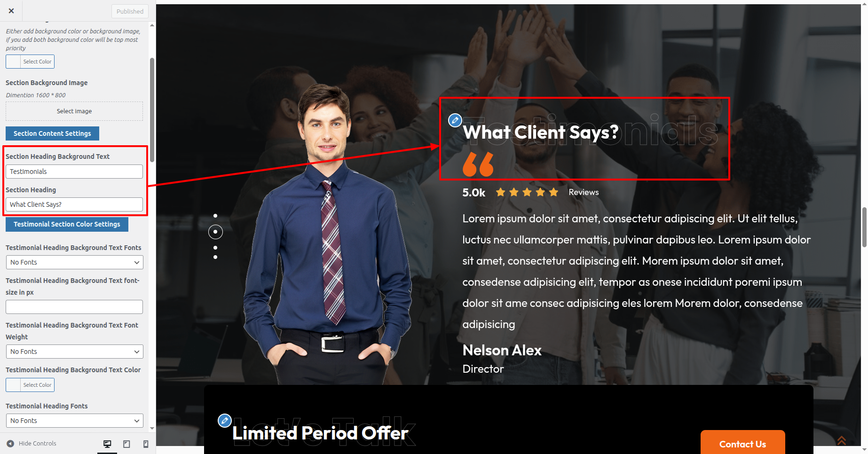This screenshot has width=868, height=454.
Task: Click the orange Contact Us button
Action: (x=742, y=444)
